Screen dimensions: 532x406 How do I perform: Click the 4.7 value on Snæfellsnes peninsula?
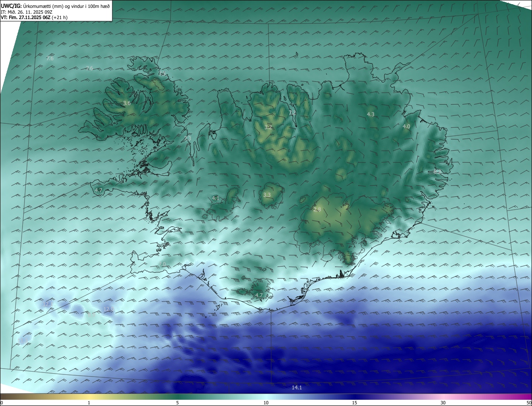tap(99, 190)
